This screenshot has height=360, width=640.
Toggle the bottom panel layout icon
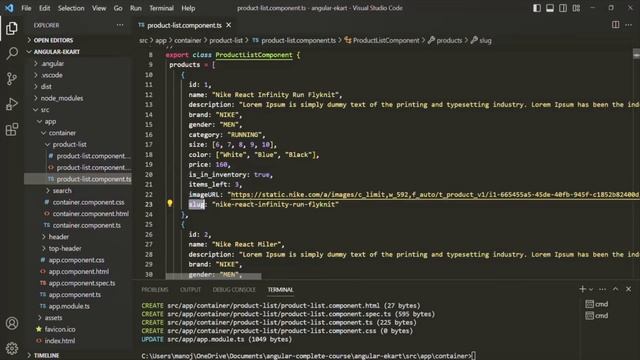tap(550, 8)
